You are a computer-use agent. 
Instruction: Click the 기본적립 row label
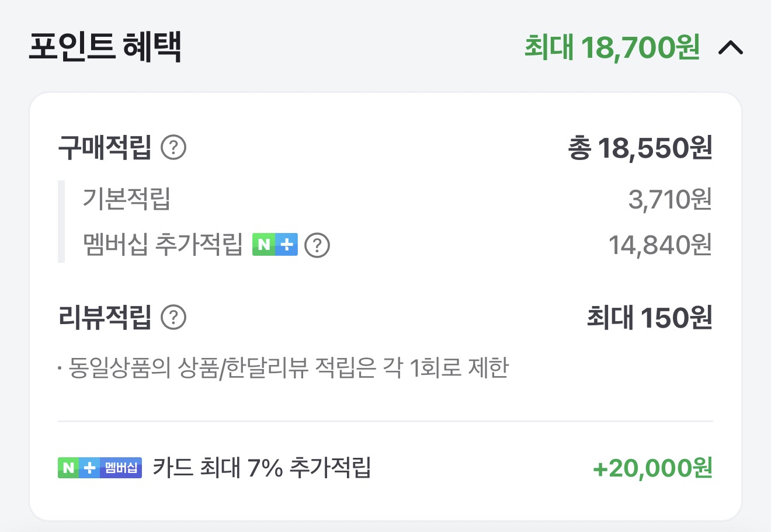[126, 199]
